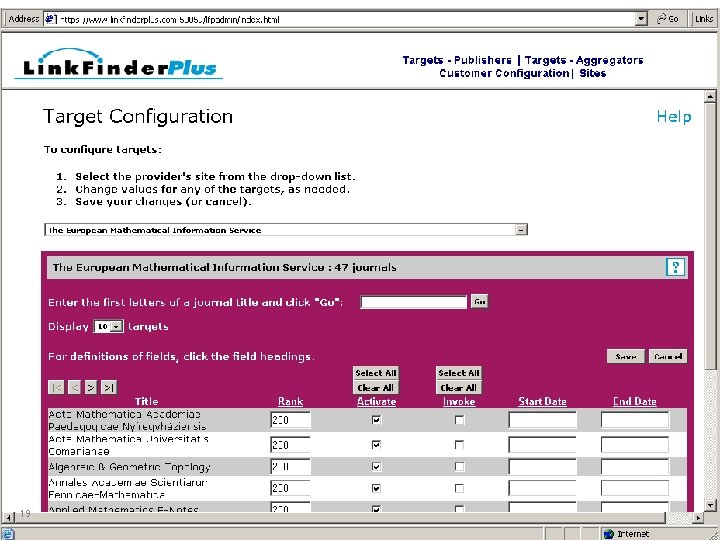
Task: Click the horizontal scroll right arrow
Action: click(x=698, y=518)
